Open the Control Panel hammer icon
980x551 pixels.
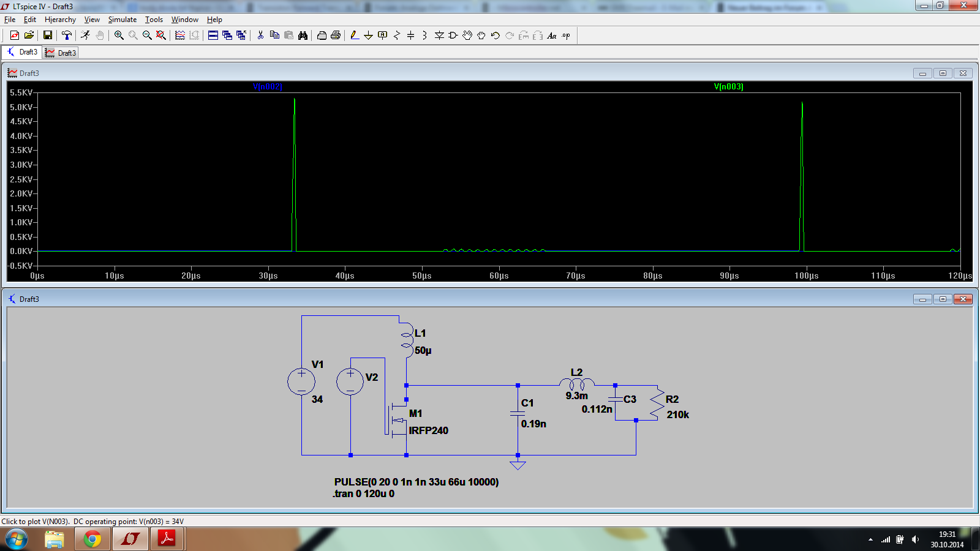coord(66,36)
